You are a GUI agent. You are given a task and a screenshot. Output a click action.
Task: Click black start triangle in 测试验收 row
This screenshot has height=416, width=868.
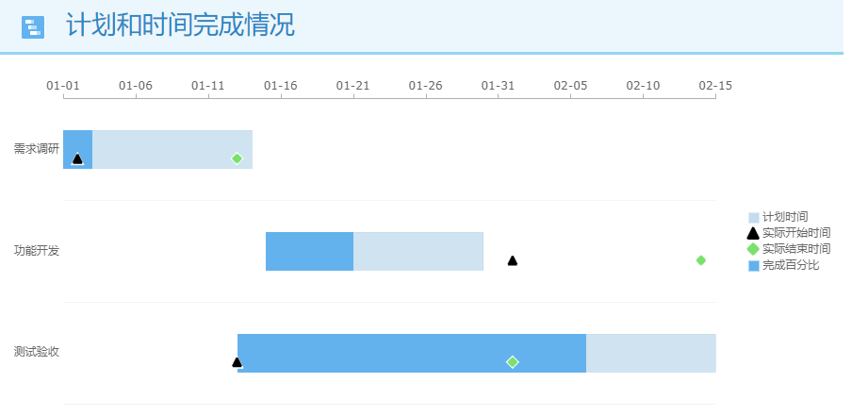tap(237, 362)
